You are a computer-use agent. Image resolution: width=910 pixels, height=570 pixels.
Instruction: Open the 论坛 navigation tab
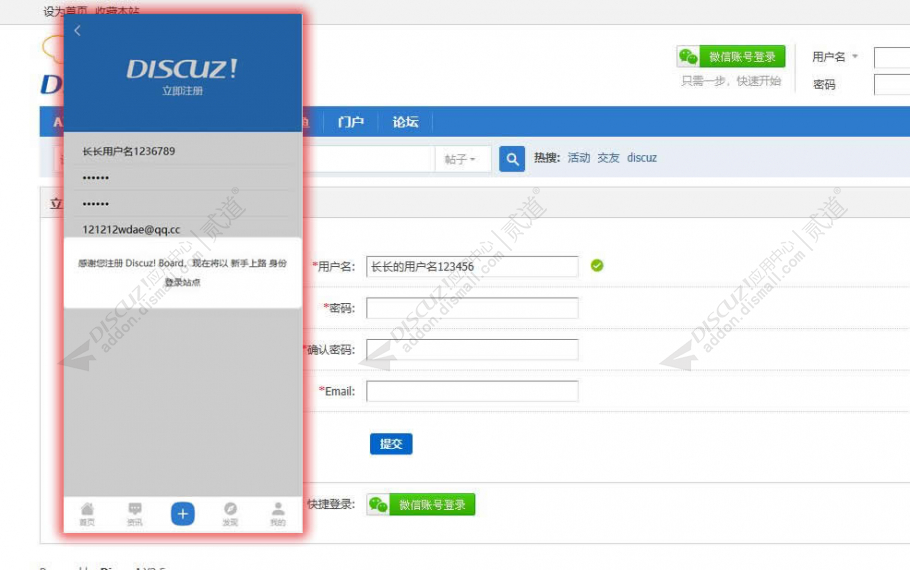pyautogui.click(x=405, y=122)
